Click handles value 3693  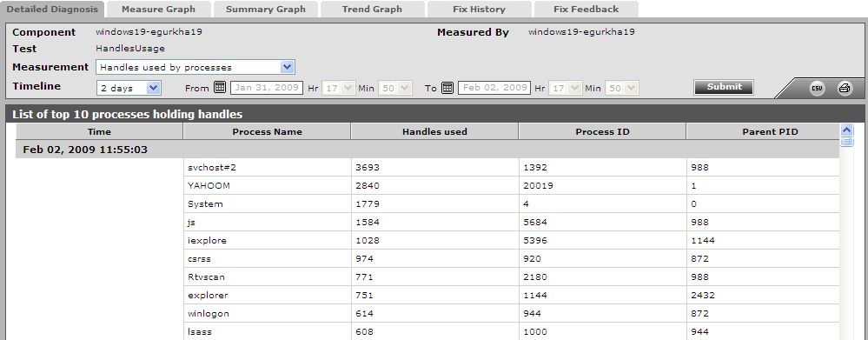tap(368, 167)
